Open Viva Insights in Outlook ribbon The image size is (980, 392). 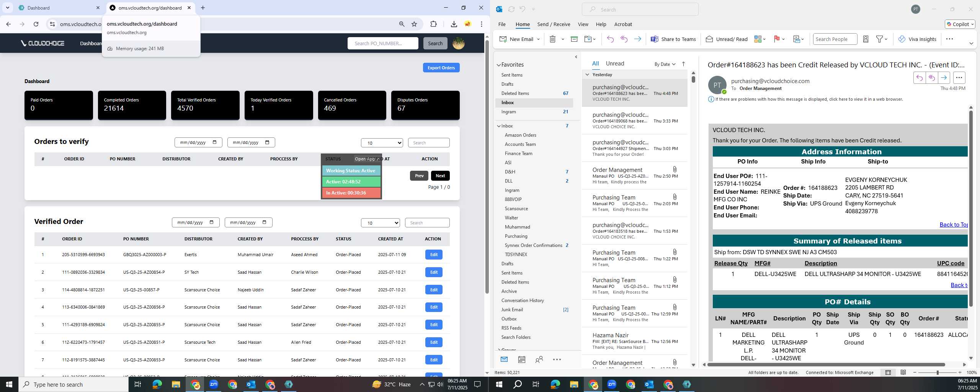(x=917, y=39)
